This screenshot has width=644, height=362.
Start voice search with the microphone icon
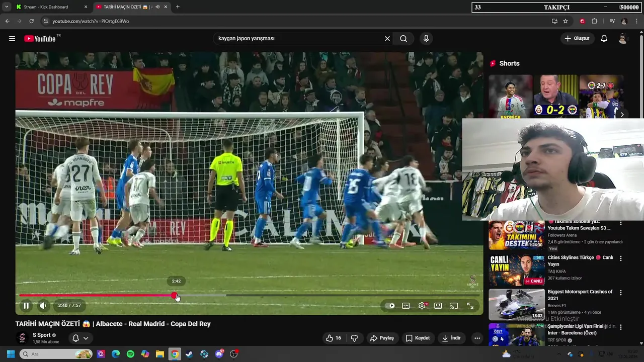pyautogui.click(x=426, y=39)
